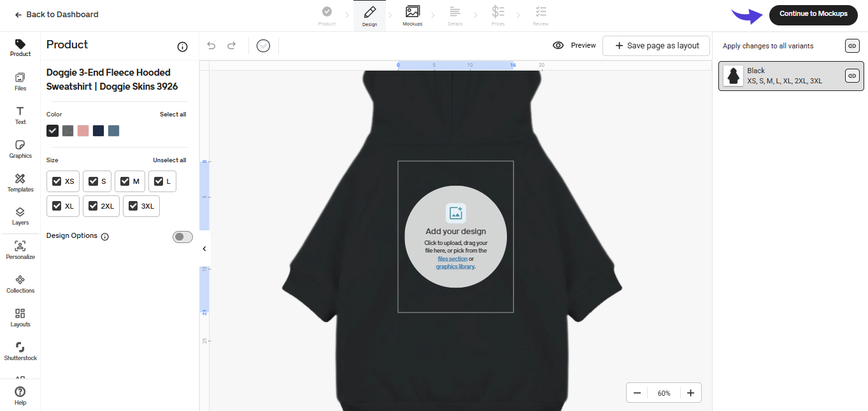Go to the Product step
The width and height of the screenshot is (868, 411).
click(x=327, y=16)
